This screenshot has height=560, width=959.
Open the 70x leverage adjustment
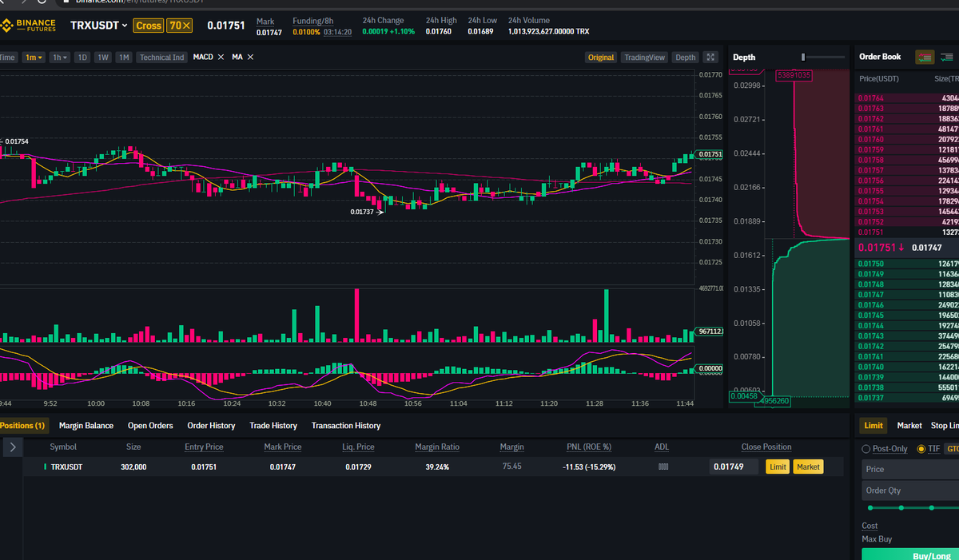[179, 26]
